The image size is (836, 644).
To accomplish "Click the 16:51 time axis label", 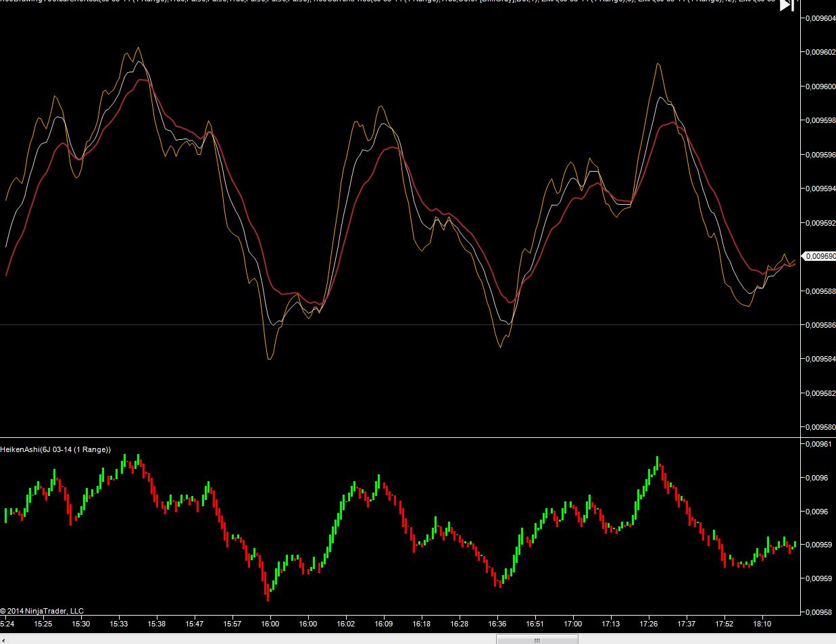I will coord(535,624).
